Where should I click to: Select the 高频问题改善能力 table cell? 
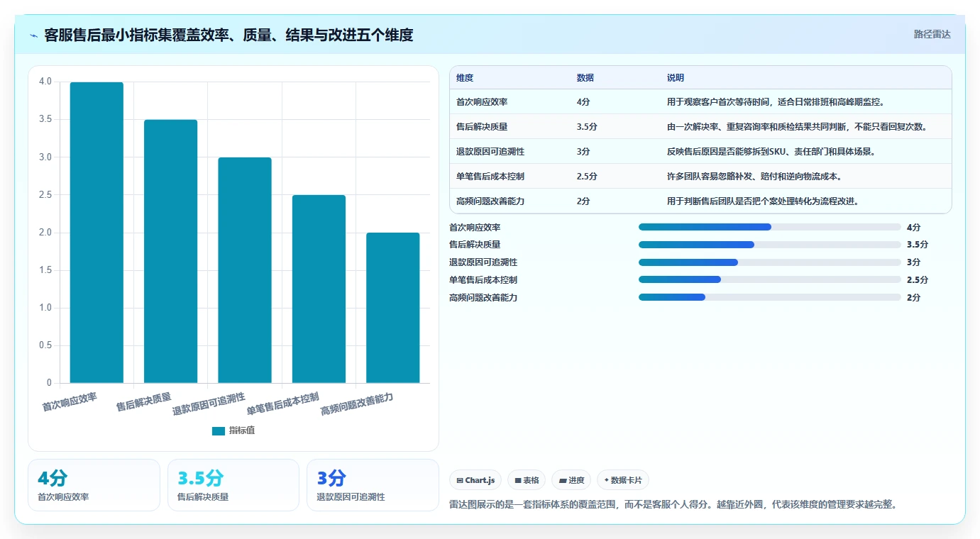tap(490, 201)
